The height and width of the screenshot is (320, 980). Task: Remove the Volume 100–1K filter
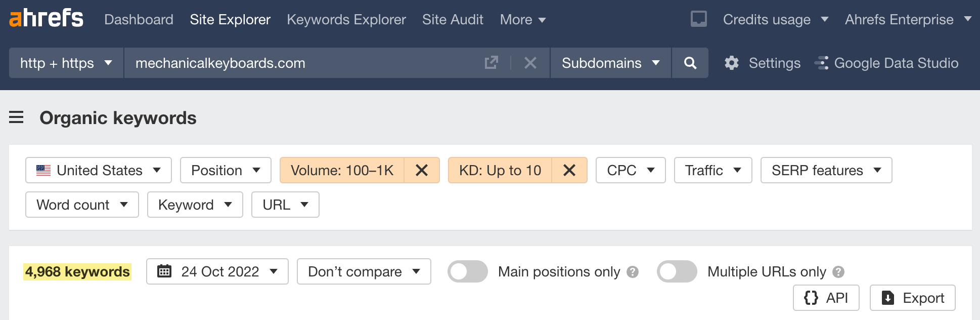point(422,170)
